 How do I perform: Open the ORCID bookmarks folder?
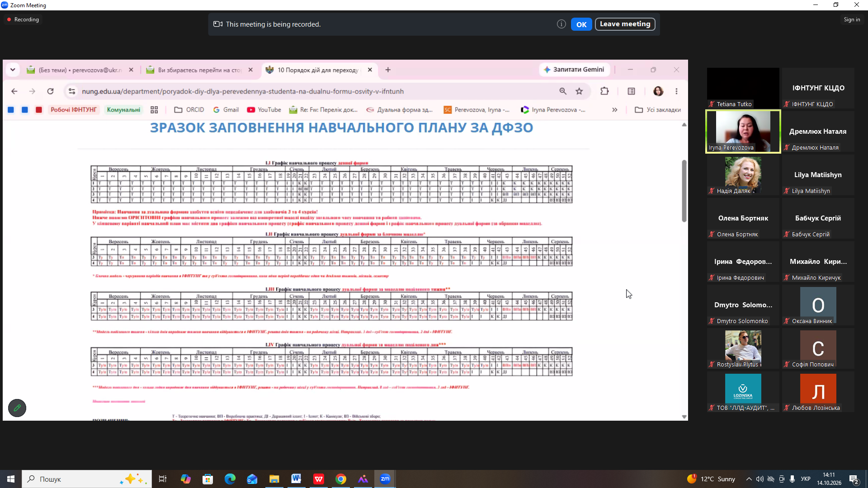[x=189, y=110]
